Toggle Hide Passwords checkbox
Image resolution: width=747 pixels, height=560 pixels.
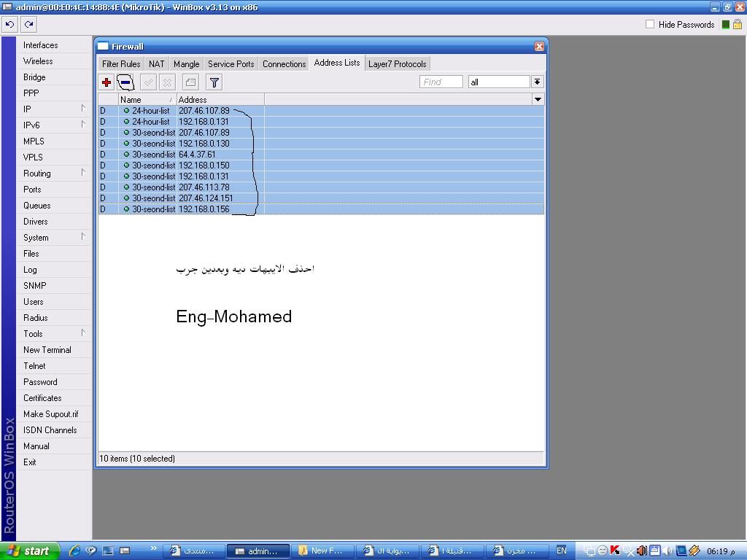pos(650,24)
